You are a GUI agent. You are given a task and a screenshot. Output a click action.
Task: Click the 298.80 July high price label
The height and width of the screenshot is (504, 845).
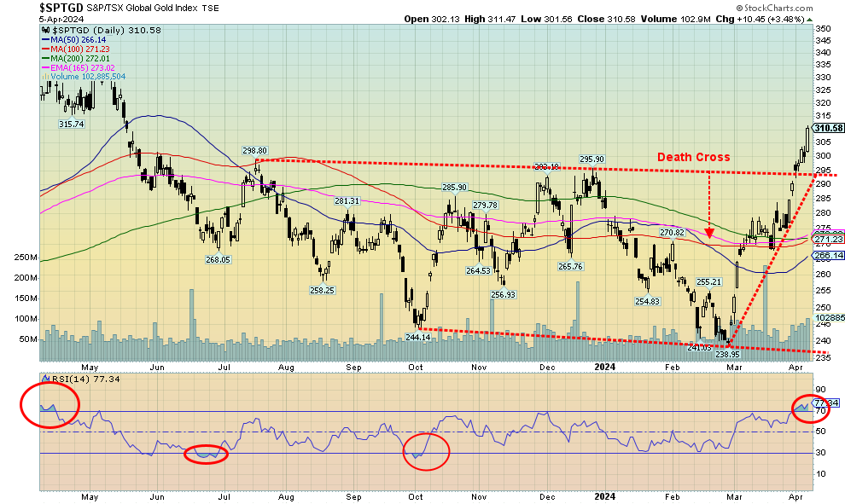pos(256,150)
